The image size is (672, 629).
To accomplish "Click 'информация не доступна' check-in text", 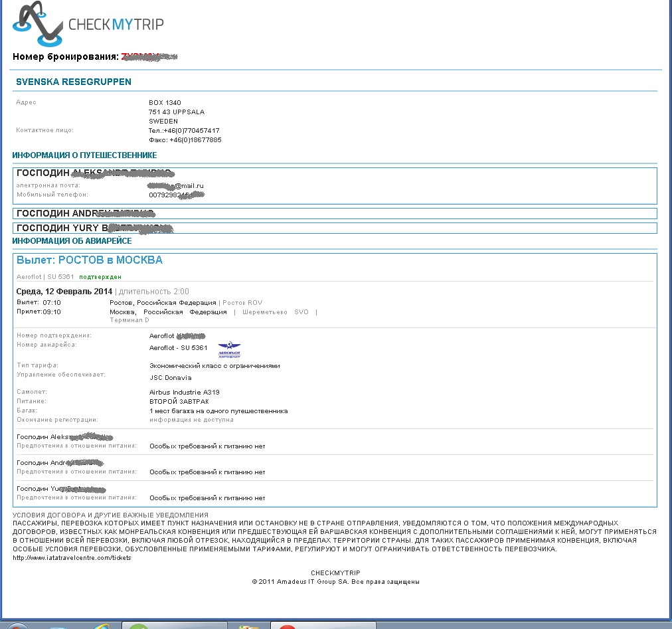I will 191,420.
